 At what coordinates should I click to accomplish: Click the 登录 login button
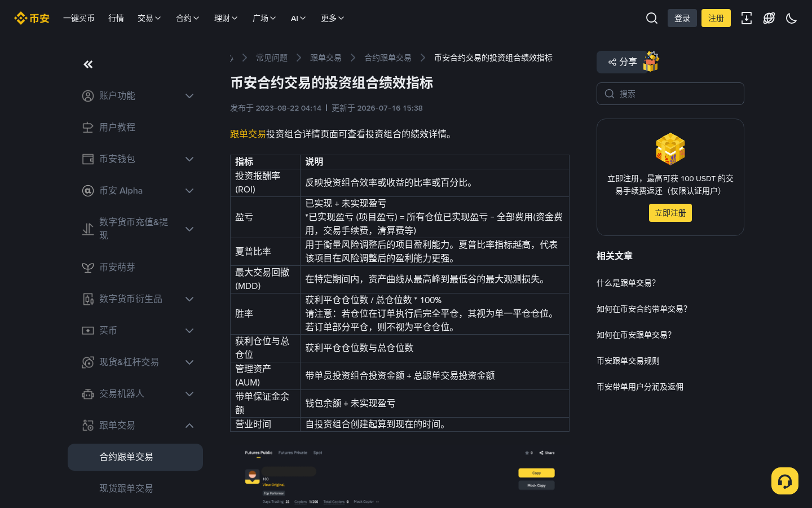pyautogui.click(x=682, y=18)
